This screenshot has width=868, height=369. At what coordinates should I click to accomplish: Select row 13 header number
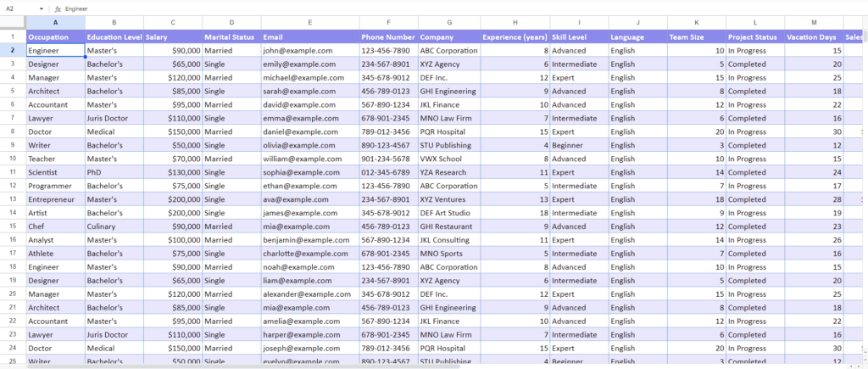[x=13, y=199]
